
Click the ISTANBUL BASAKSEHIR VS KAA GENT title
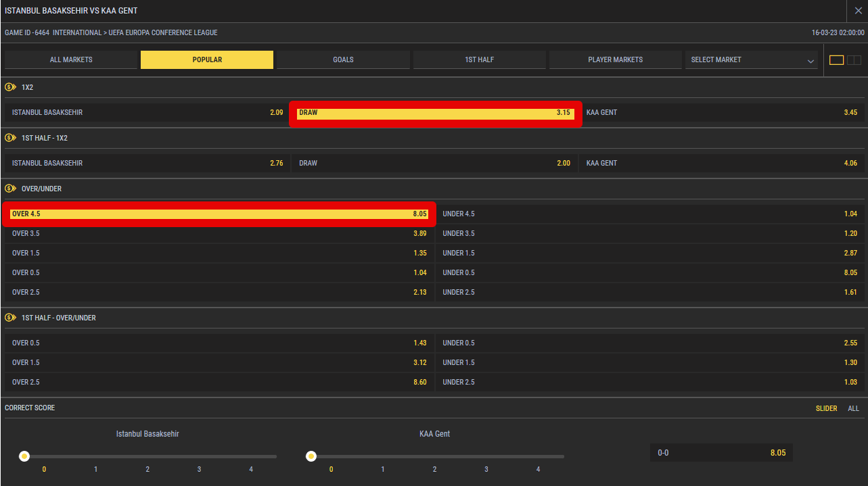tap(71, 11)
